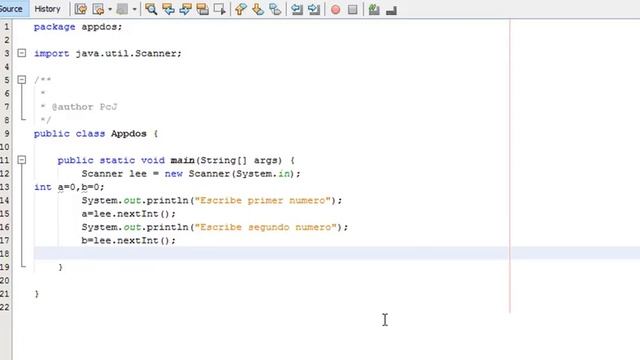Click the Last Edit toolbar icon

pos(81,9)
